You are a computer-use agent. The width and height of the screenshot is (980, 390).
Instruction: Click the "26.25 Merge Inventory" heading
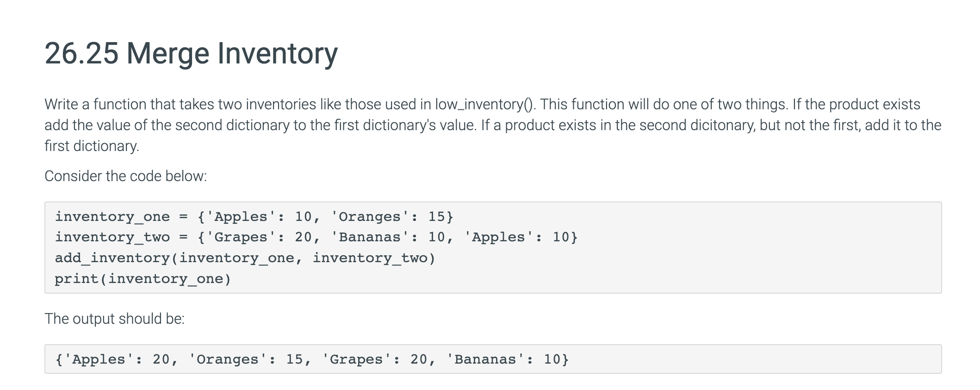click(191, 53)
